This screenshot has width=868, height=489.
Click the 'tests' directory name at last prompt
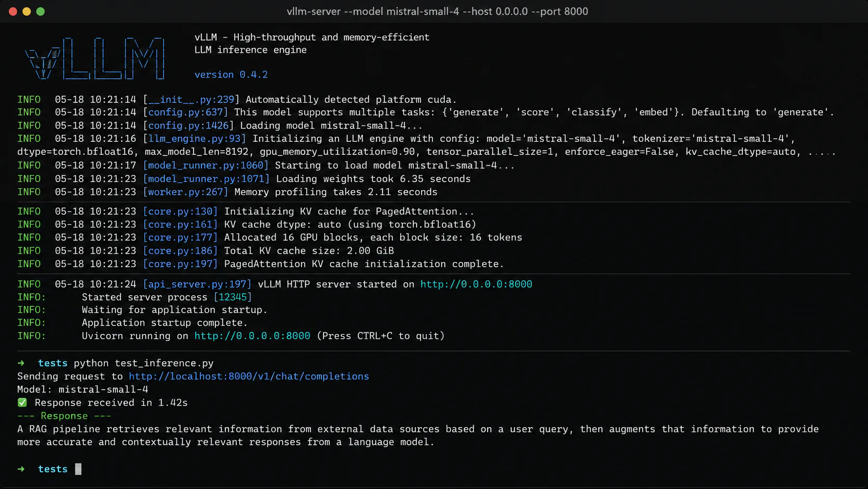tap(52, 469)
